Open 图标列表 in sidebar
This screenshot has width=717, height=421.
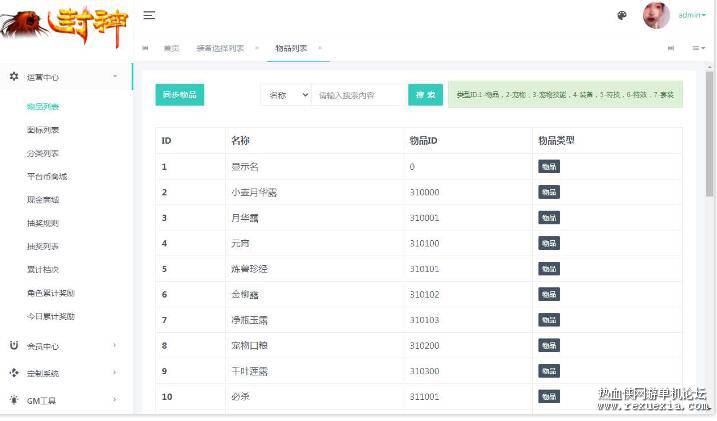[x=43, y=130]
